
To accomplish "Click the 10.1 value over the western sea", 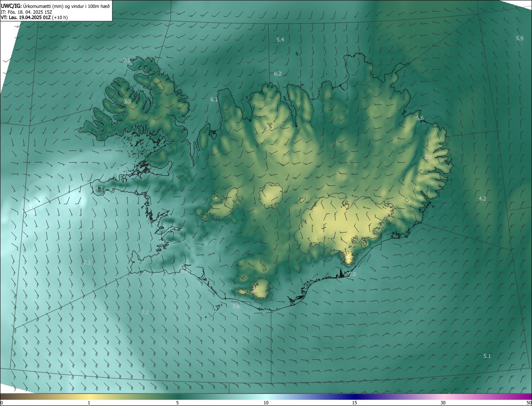I will pyautogui.click(x=29, y=208).
